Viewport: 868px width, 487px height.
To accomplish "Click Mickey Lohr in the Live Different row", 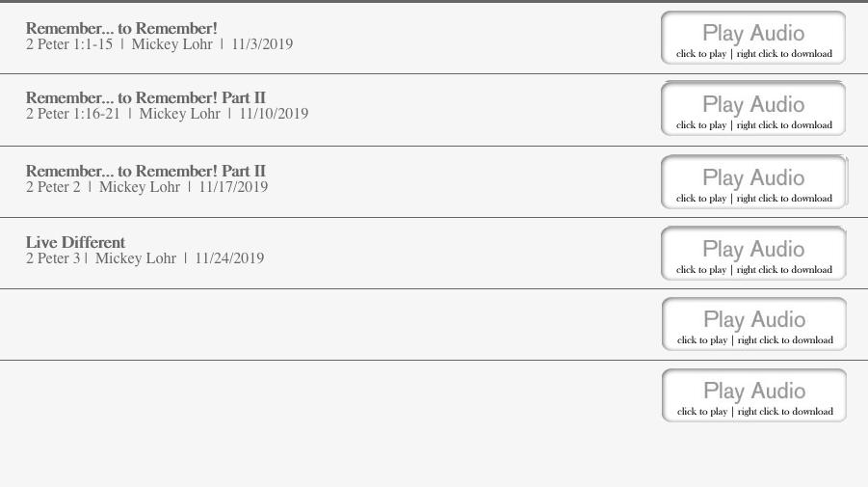I will (136, 258).
